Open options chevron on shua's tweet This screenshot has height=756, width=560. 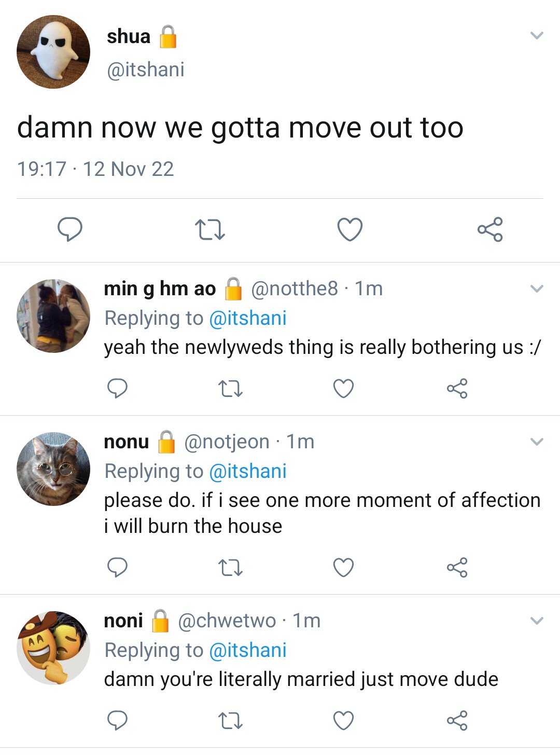pyautogui.click(x=537, y=36)
